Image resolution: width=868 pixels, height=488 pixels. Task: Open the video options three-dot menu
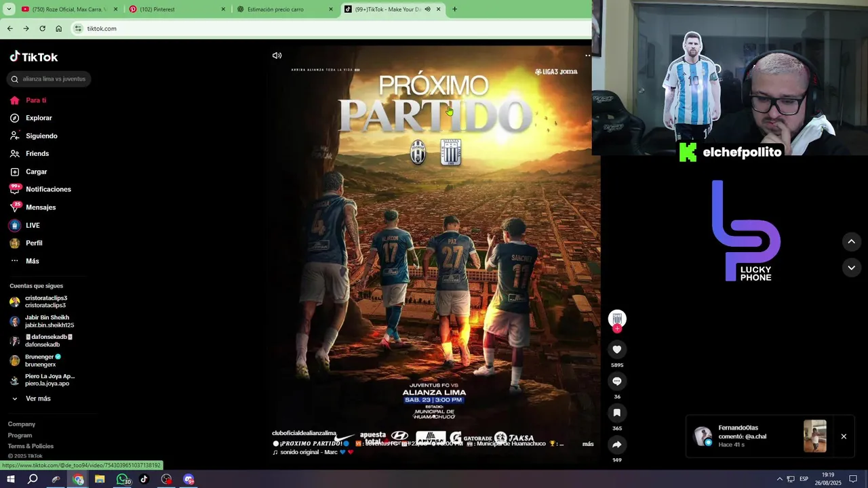[587, 56]
